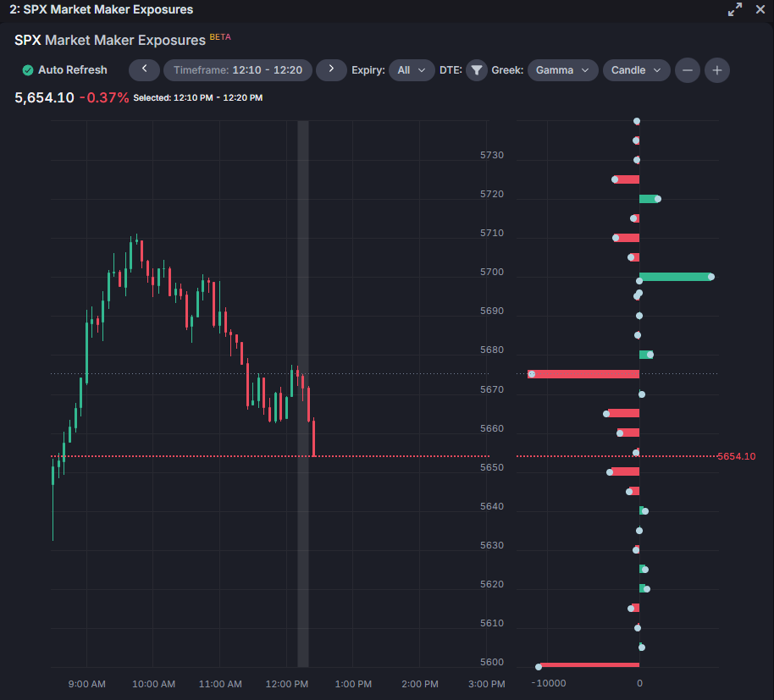Select the Timeframe: 12:10 - 12:20 button
The image size is (774, 700).
coord(237,70)
